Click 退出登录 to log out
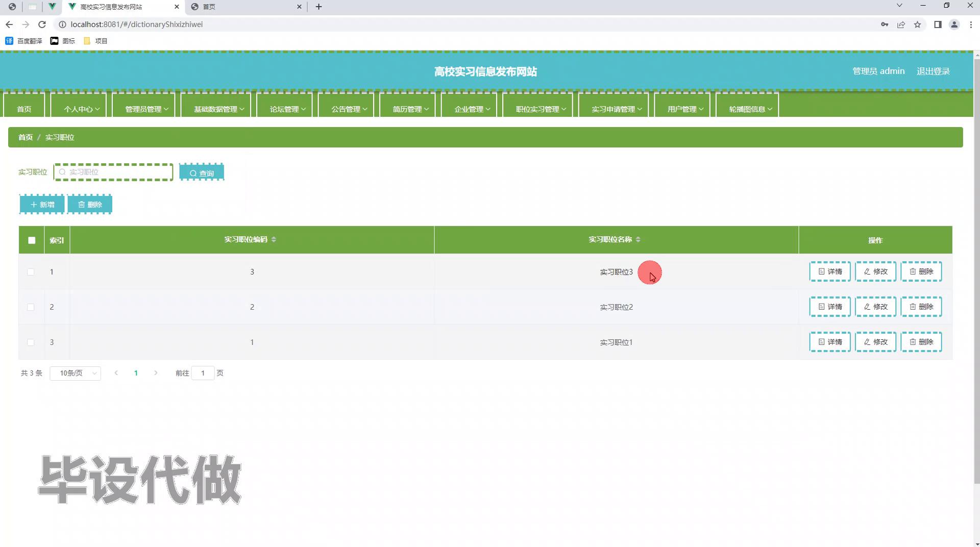This screenshot has height=547, width=980. (933, 71)
